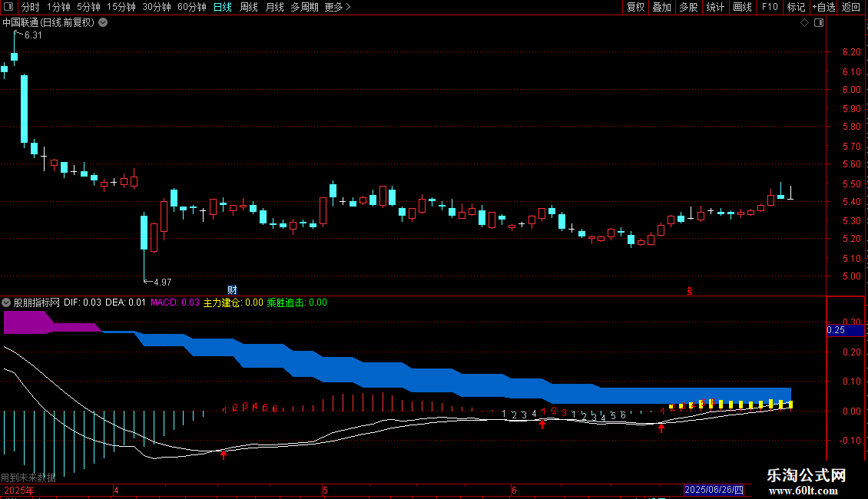Expand the 股朋指标网 indicator dropdown
Screen dimensions: 868x499
click(6, 302)
